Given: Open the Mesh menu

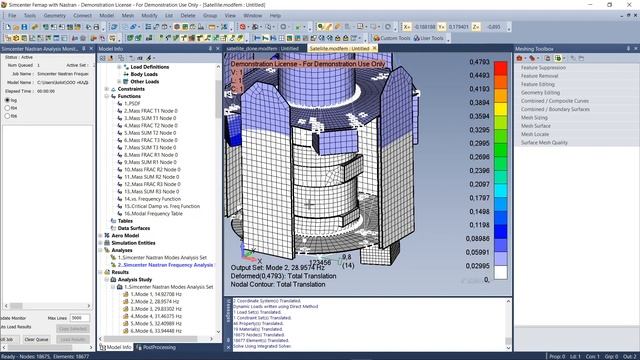Looking at the screenshot, I should tap(128, 16).
